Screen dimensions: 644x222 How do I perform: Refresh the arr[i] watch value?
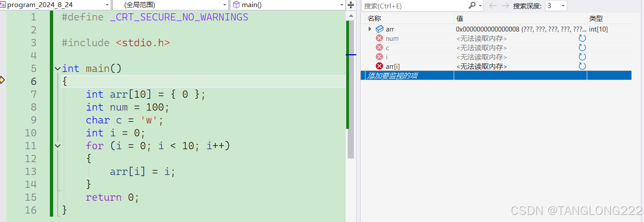[582, 66]
